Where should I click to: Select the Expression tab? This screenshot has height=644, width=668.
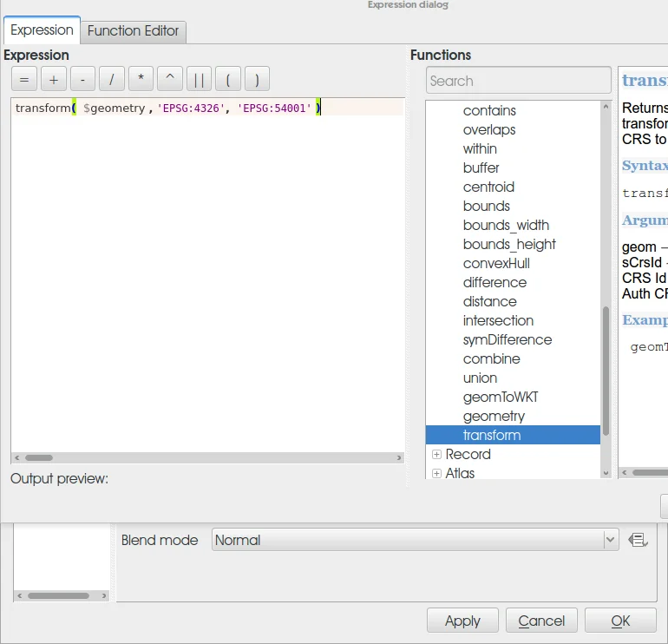(42, 30)
